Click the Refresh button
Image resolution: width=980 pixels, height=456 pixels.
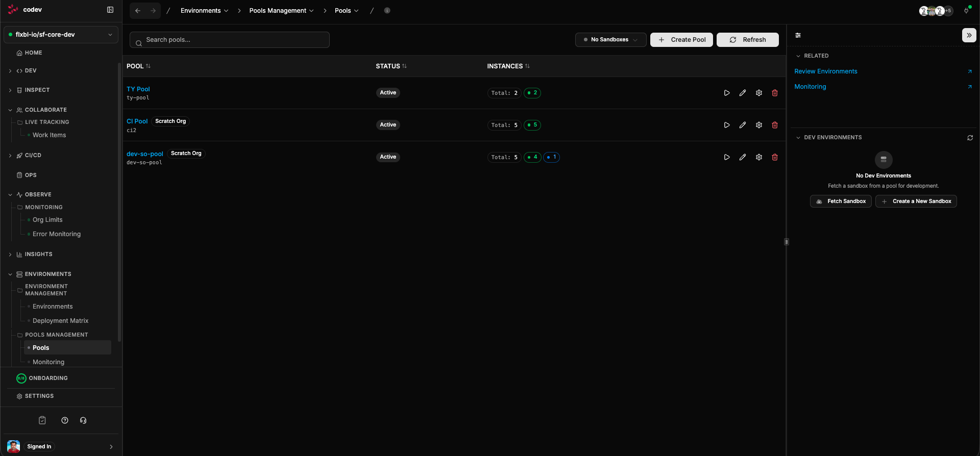(748, 40)
